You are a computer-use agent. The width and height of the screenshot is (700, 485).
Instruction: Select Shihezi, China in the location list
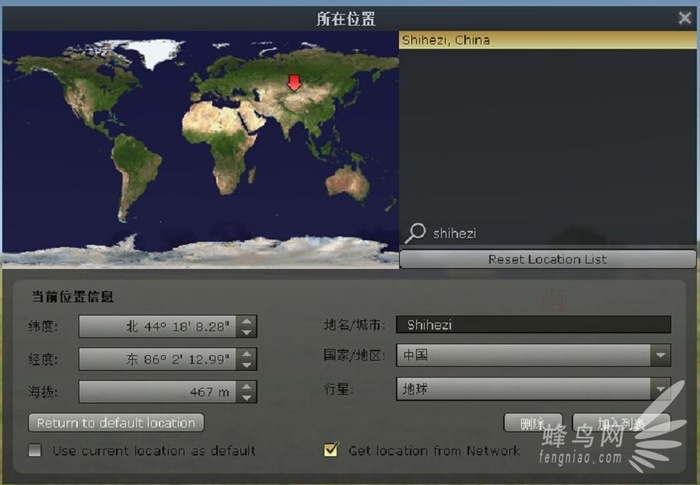(x=546, y=40)
